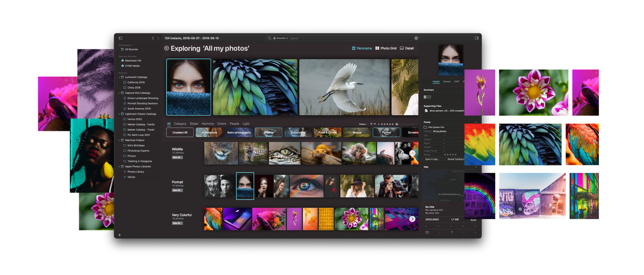Toggle the left sidebar panel icon
The width and height of the screenshot is (644, 275).
120,38
